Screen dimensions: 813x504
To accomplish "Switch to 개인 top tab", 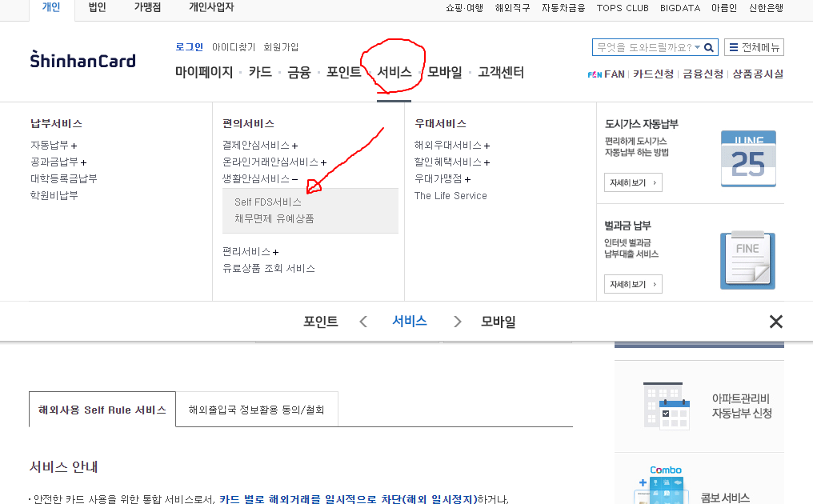I will [x=51, y=8].
